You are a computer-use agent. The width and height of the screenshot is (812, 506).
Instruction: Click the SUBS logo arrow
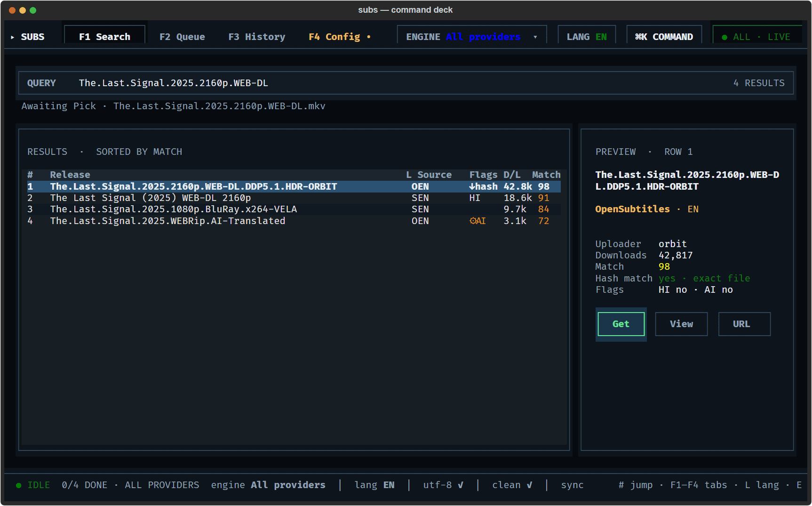coord(13,37)
